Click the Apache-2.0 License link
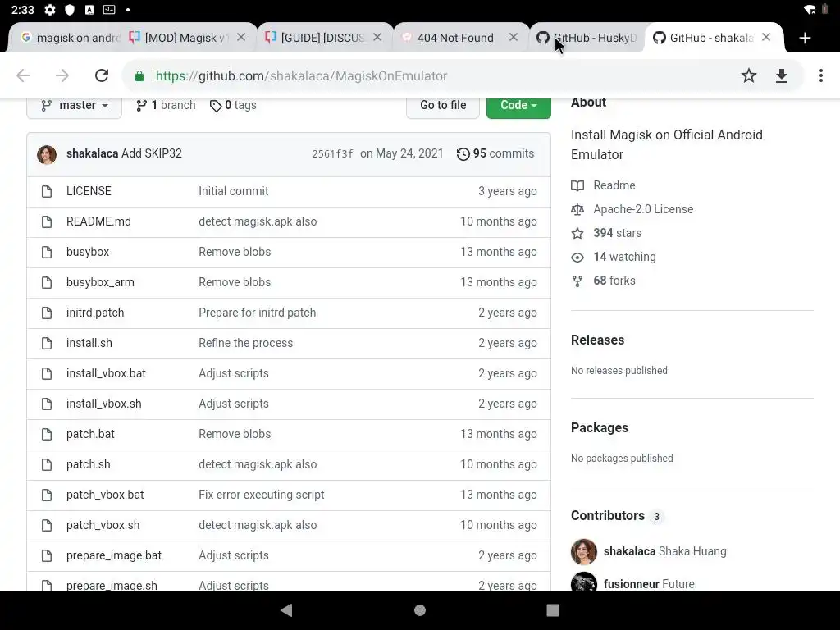 [643, 209]
